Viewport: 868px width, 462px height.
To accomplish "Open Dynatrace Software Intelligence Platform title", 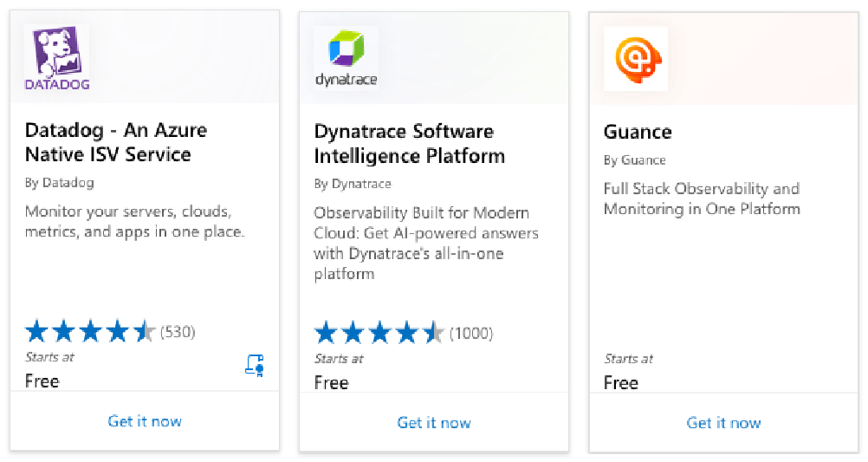I will [x=410, y=144].
